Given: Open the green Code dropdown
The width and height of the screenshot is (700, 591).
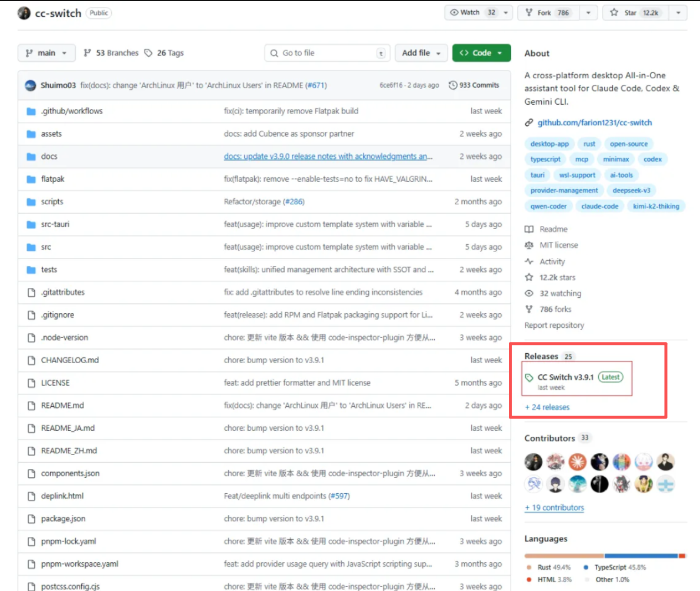Looking at the screenshot, I should pyautogui.click(x=481, y=53).
